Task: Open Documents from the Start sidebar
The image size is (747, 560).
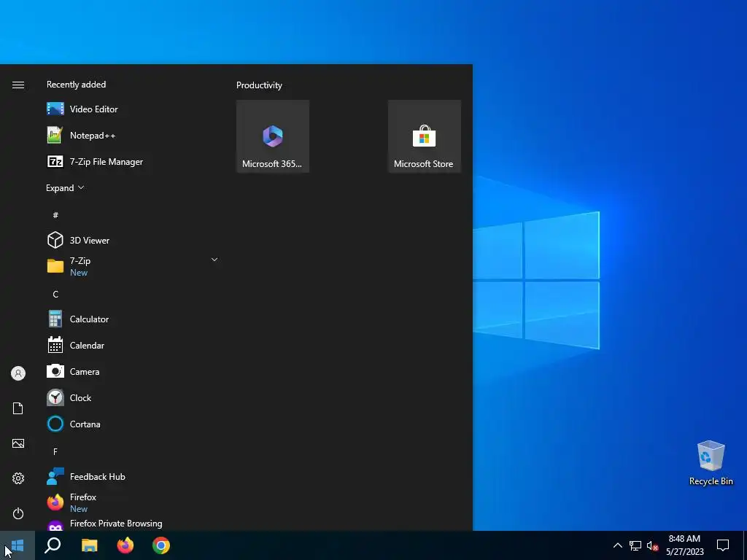Action: click(x=18, y=408)
